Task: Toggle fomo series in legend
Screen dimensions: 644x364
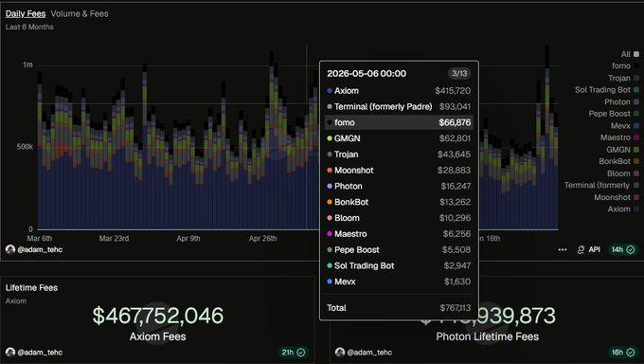Action: [x=625, y=65]
